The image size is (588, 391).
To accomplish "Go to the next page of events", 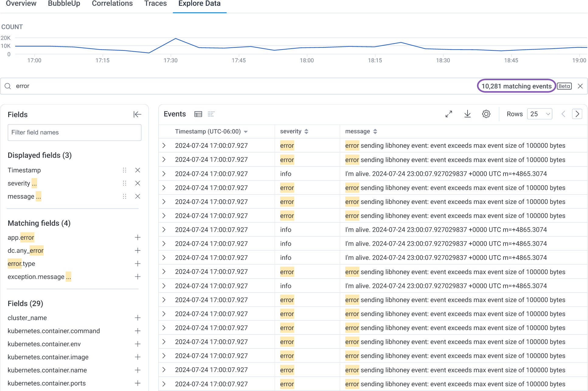I will coord(577,114).
